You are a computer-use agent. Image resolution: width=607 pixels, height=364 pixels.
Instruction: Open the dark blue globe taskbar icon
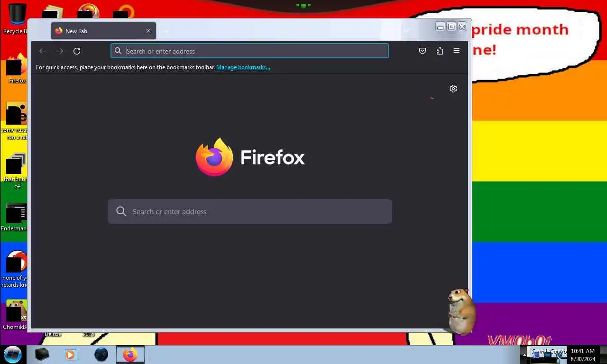(101, 354)
